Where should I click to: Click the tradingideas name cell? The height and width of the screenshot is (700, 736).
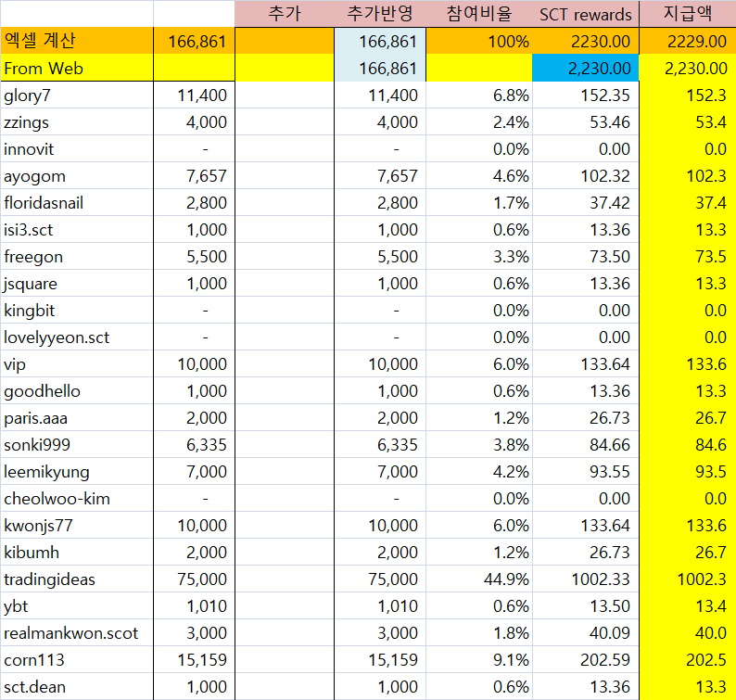[77, 579]
